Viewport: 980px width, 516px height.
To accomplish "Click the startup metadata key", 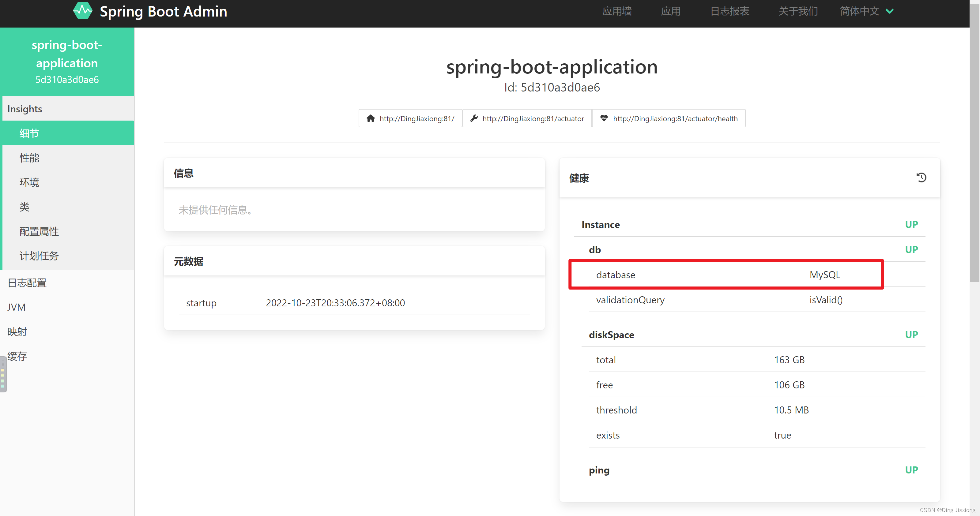I will (201, 303).
